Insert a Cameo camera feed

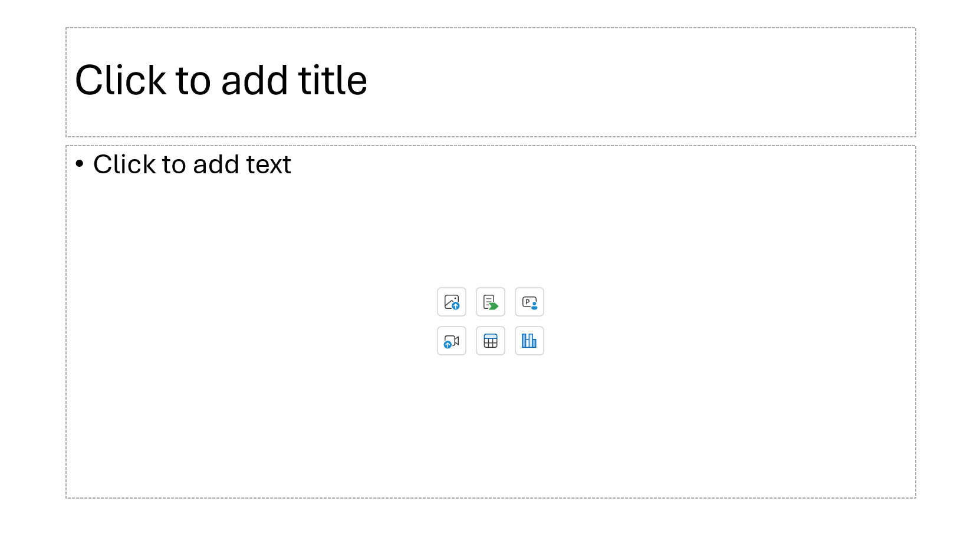[x=530, y=302]
